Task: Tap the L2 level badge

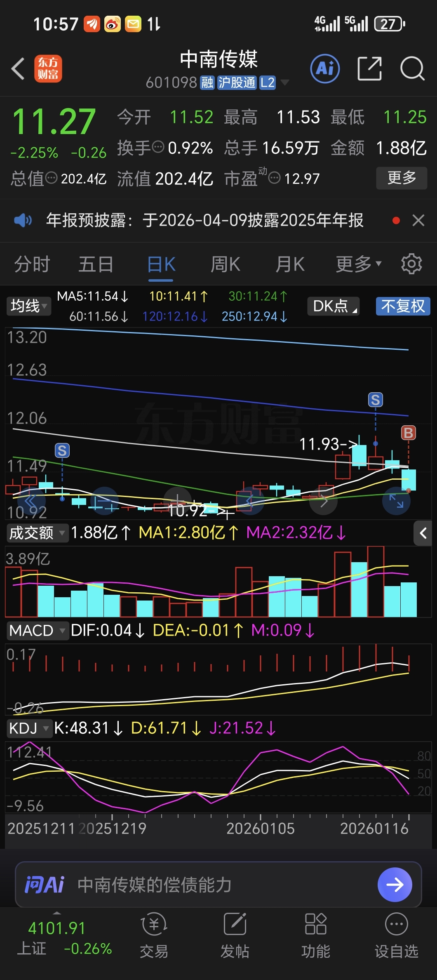Action: (267, 82)
